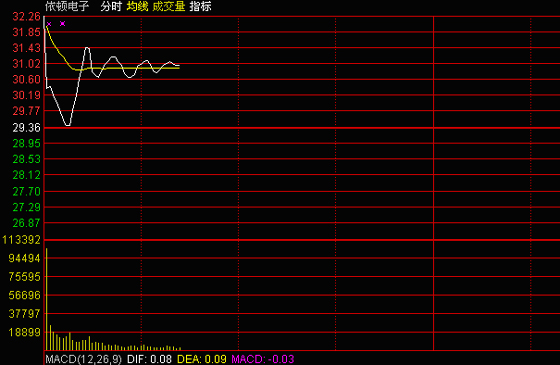The image size is (560, 365).
Task: Click the white price line's deepest trough
Action: click(68, 125)
